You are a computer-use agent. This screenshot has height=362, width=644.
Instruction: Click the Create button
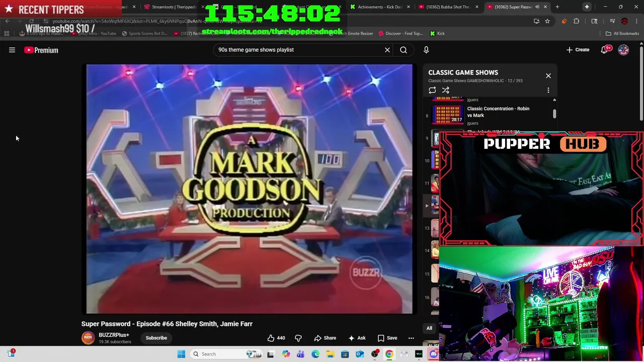tap(578, 50)
